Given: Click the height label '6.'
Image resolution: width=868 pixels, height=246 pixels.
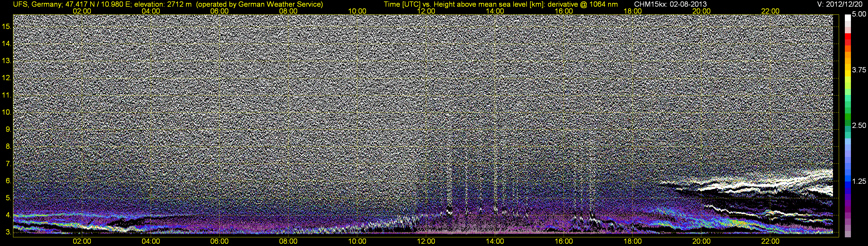Looking at the screenshot, I should pos(8,181).
